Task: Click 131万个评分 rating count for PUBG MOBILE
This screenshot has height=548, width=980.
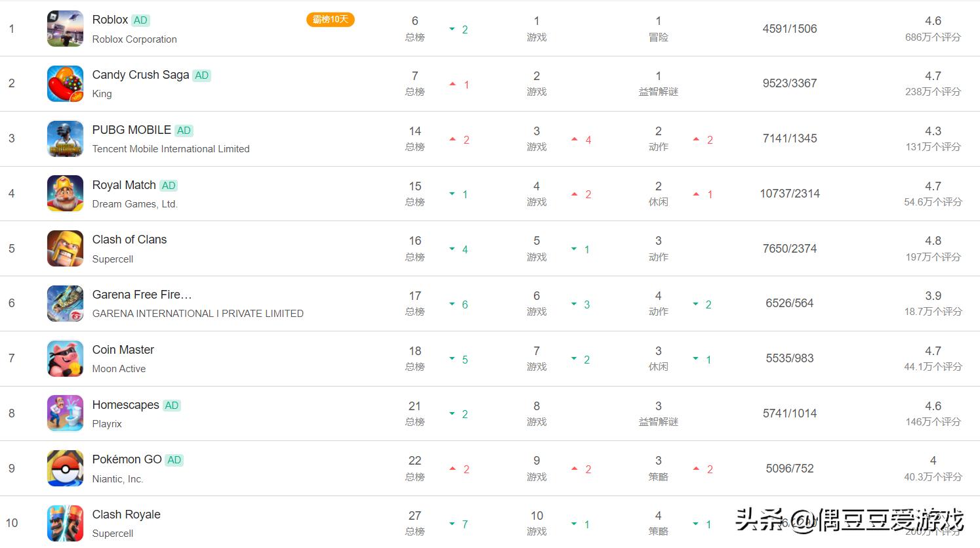Action: [x=933, y=147]
